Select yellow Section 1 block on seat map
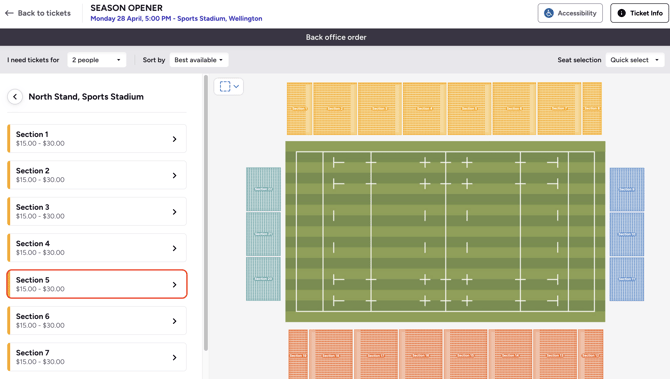This screenshot has height=379, width=670. tap(299, 109)
